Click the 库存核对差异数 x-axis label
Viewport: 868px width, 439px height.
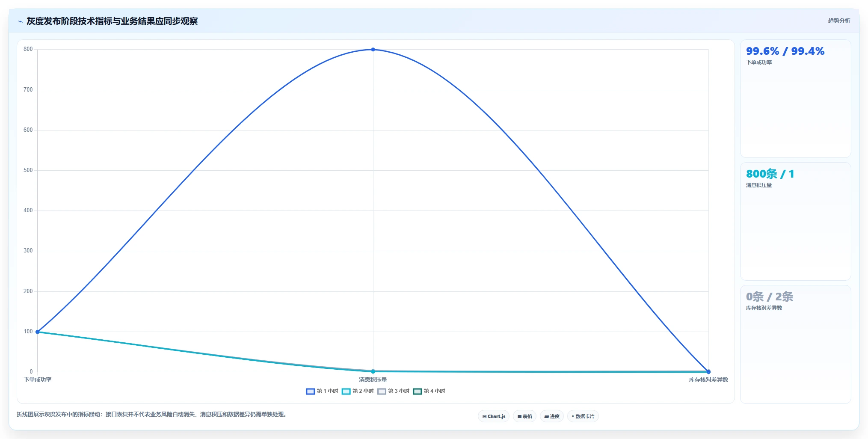pyautogui.click(x=708, y=380)
